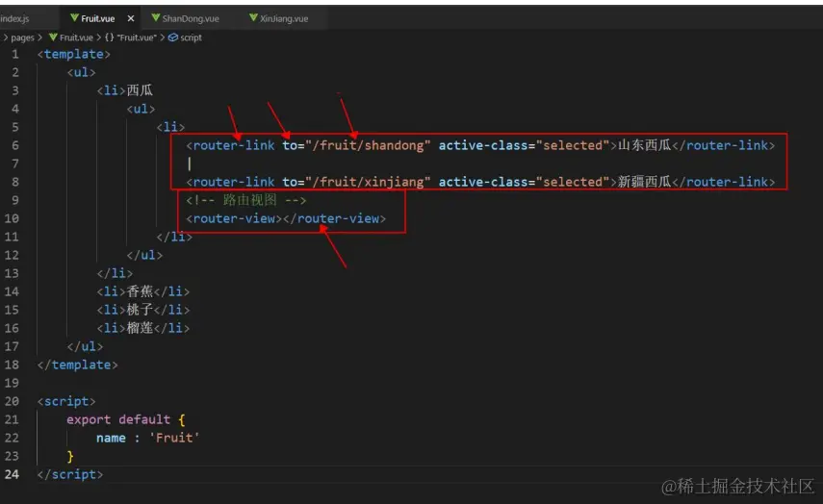
Task: Click the closing </ul> on line 12
Action: 144,255
